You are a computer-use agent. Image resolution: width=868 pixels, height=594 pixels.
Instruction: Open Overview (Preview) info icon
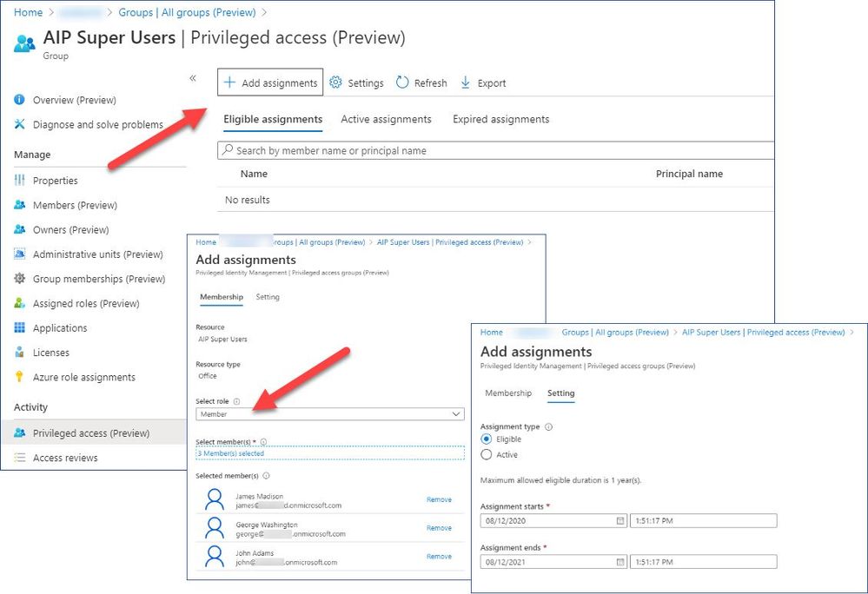coord(19,100)
